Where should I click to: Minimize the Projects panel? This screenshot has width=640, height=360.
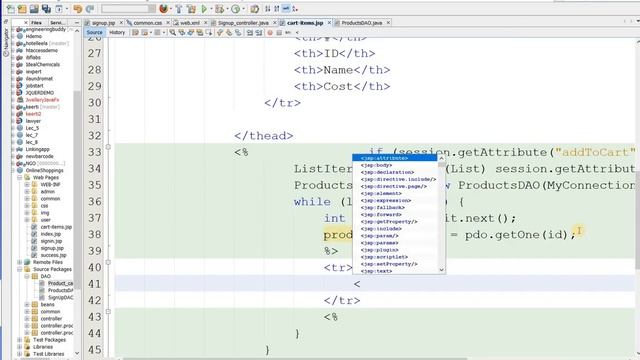(77, 23)
